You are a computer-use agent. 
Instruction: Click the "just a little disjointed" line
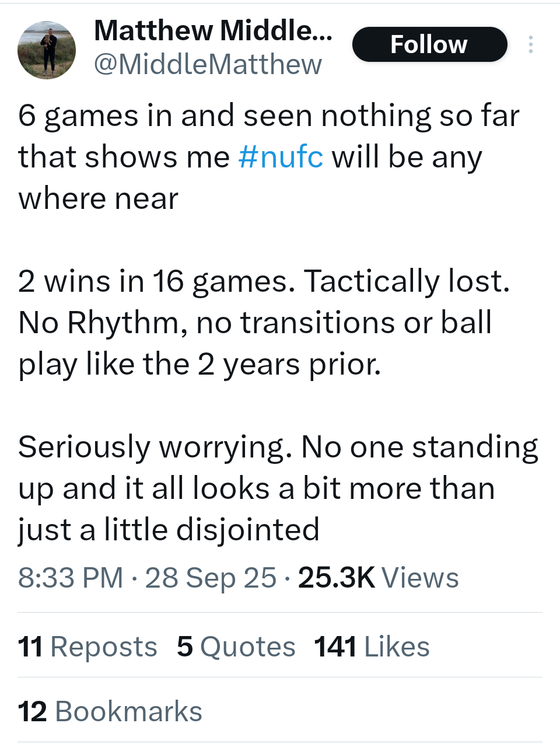coord(169,530)
